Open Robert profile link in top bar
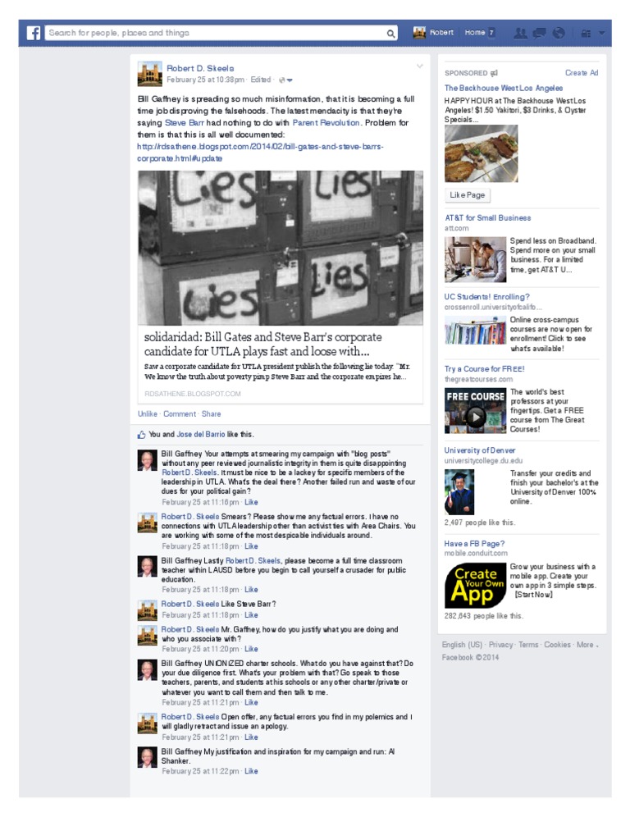 click(x=441, y=33)
